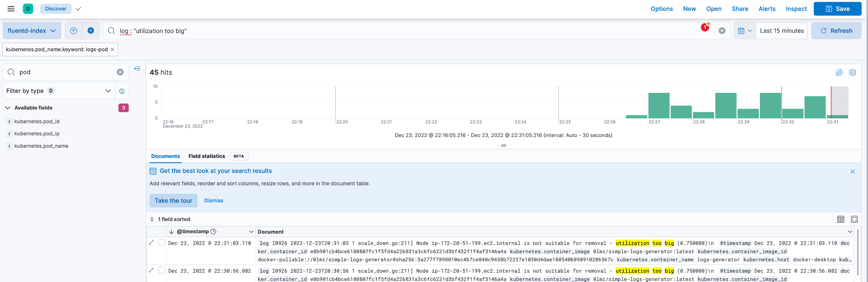
Task: Expand the chevron next to Discover
Action: [x=78, y=8]
